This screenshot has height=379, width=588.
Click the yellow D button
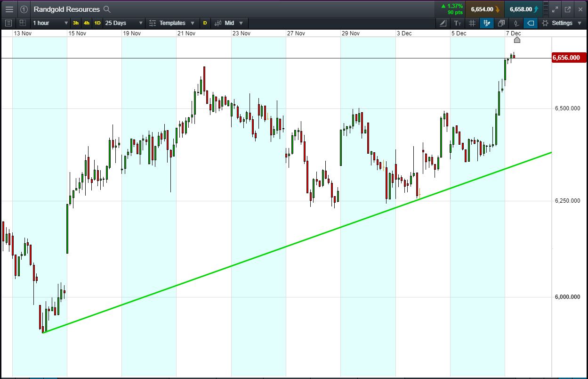(x=205, y=23)
